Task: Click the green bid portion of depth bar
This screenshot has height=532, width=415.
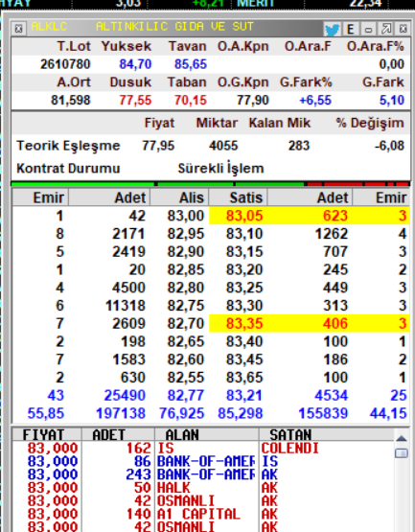Action: point(158,184)
